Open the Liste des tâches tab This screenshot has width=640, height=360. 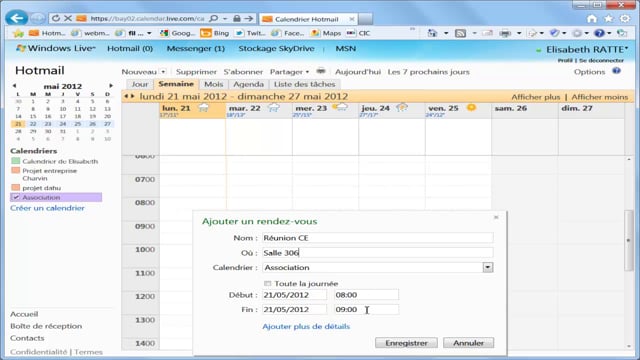coord(304,84)
